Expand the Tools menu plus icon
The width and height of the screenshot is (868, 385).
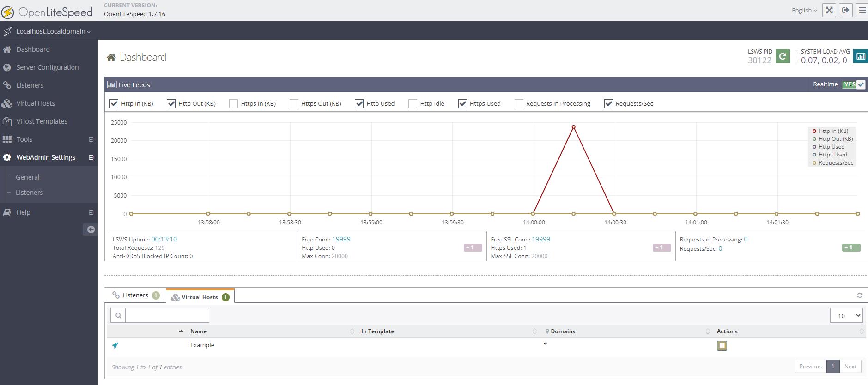tap(91, 139)
